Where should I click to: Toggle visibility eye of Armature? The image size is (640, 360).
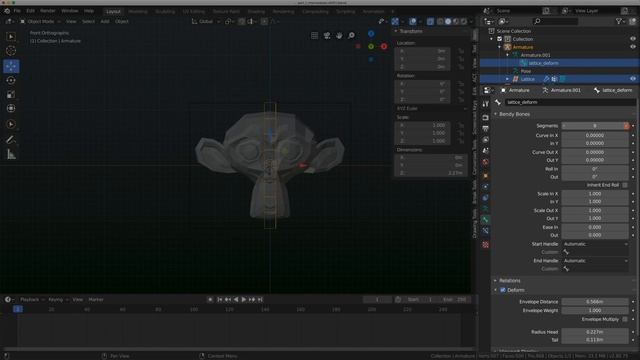tap(633, 47)
